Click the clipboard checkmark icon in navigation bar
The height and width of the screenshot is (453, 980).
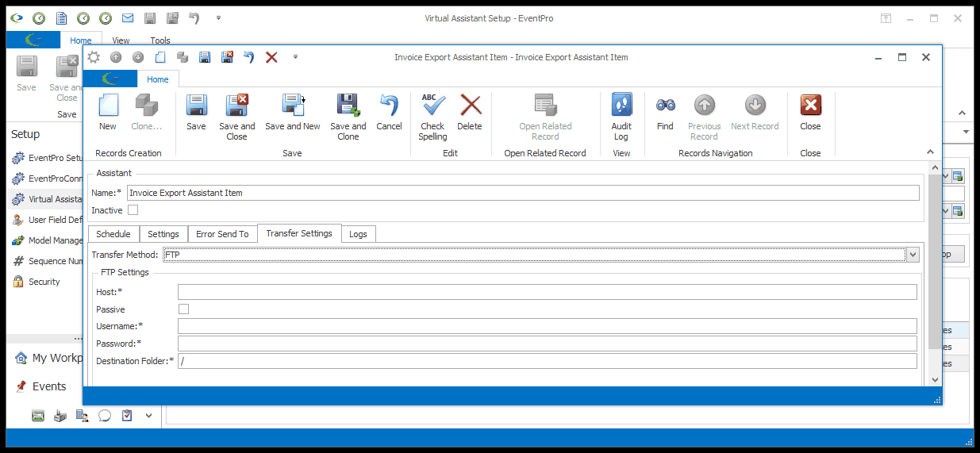127,415
